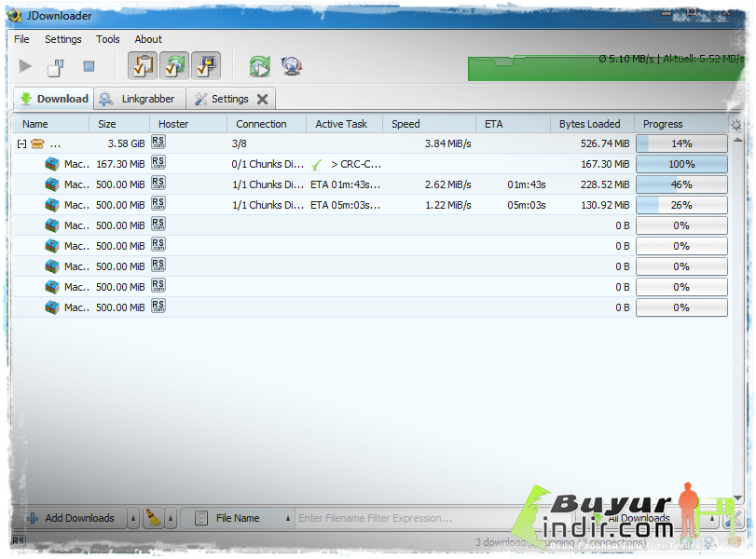Click the RS icon in status bar
This screenshot has height=559, width=756.
(19, 540)
